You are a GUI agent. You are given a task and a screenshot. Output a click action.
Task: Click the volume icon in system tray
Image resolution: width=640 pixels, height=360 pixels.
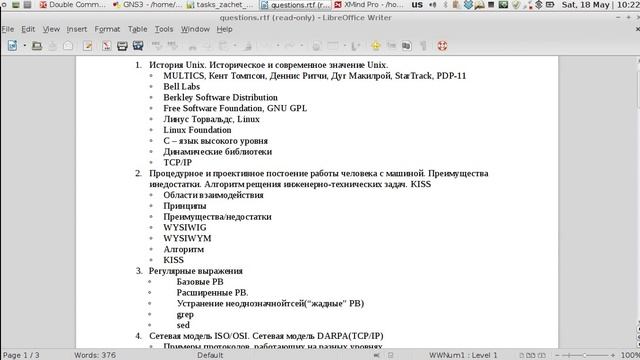point(433,5)
